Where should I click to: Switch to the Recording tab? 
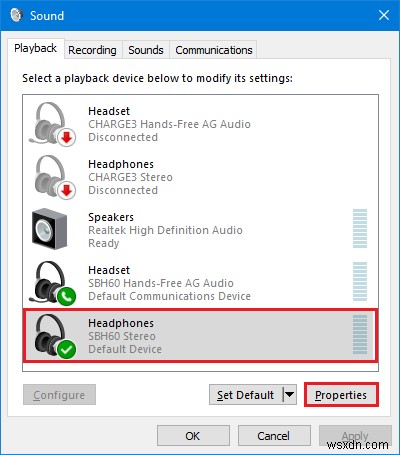point(92,50)
